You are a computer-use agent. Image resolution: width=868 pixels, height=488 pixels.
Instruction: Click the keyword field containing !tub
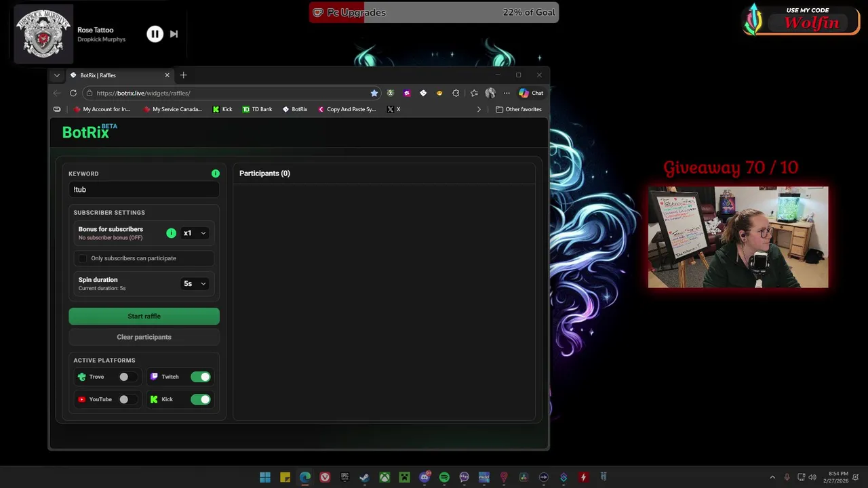click(x=144, y=190)
